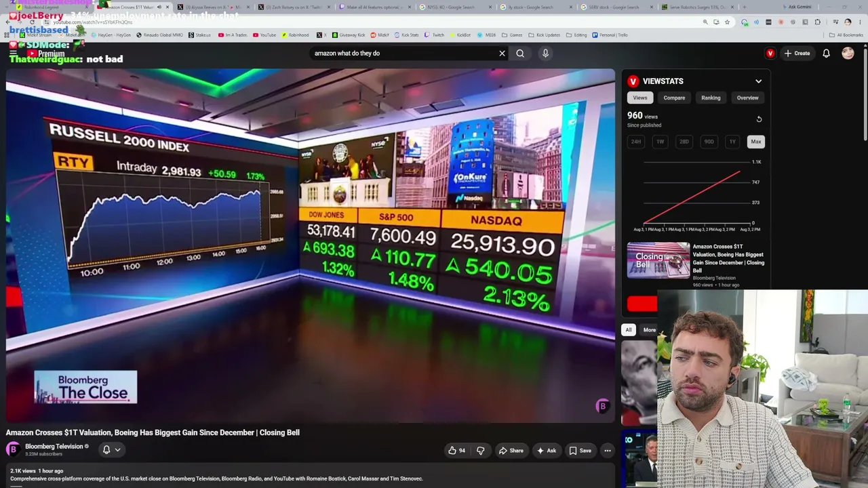
Task: Open the Bloomberg Television channel avatar
Action: coord(13,449)
